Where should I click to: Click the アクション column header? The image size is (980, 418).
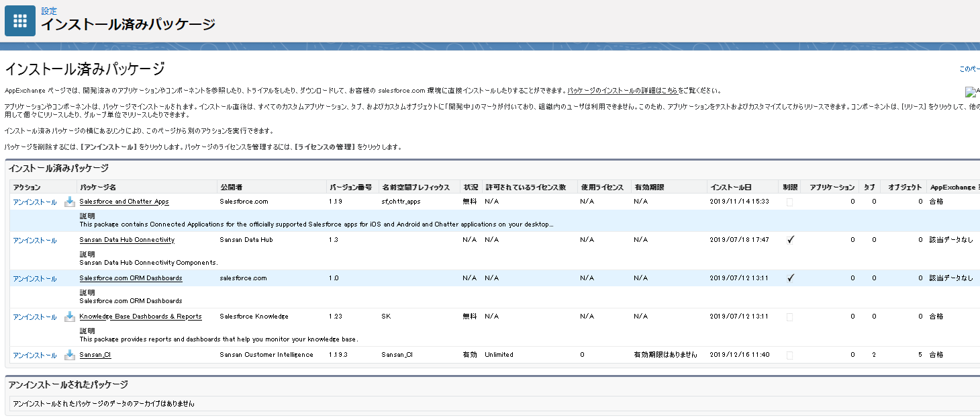click(x=27, y=187)
